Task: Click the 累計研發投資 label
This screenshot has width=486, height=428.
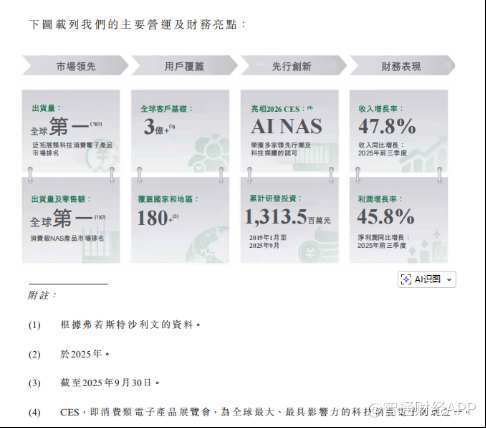Action: (275, 199)
